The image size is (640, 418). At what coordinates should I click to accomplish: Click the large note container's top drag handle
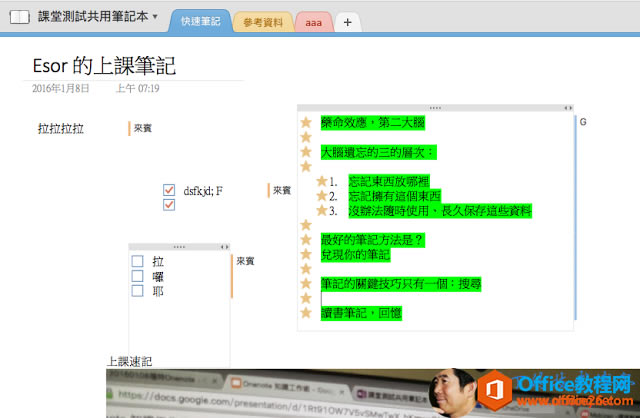(x=435, y=108)
